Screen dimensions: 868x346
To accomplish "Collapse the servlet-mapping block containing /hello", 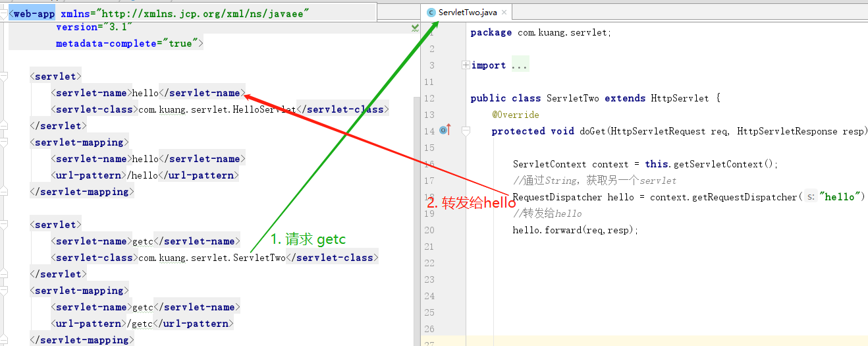I will pyautogui.click(x=5, y=142).
